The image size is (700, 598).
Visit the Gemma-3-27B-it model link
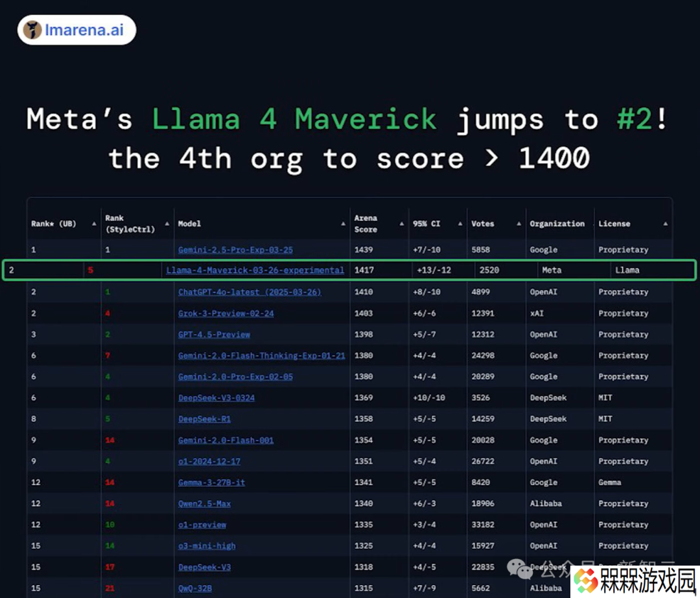(211, 483)
